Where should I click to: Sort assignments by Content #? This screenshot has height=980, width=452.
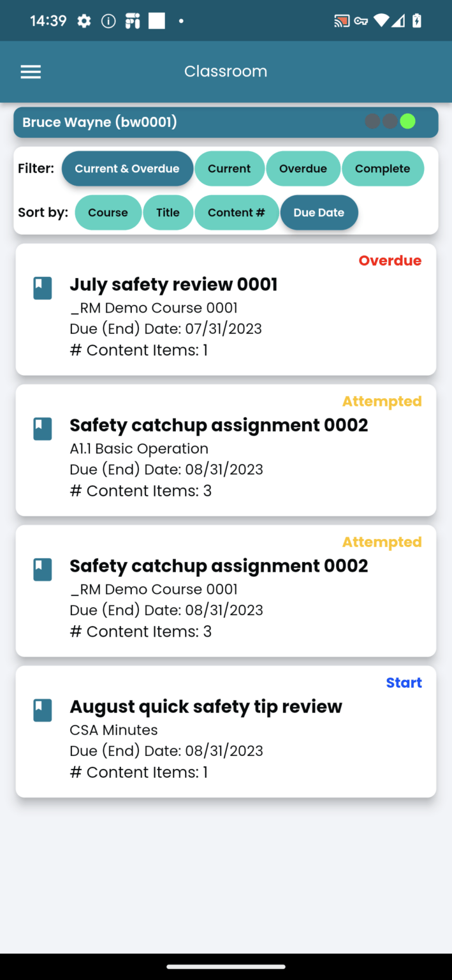[x=237, y=212]
